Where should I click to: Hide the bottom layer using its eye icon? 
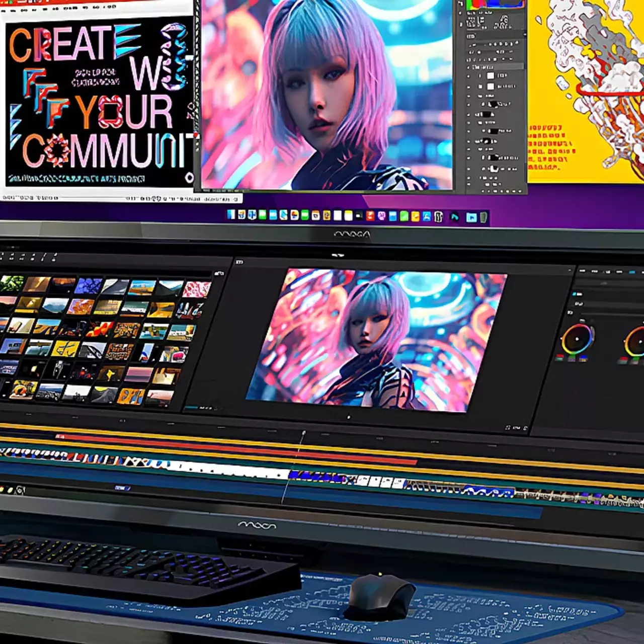coord(469,184)
